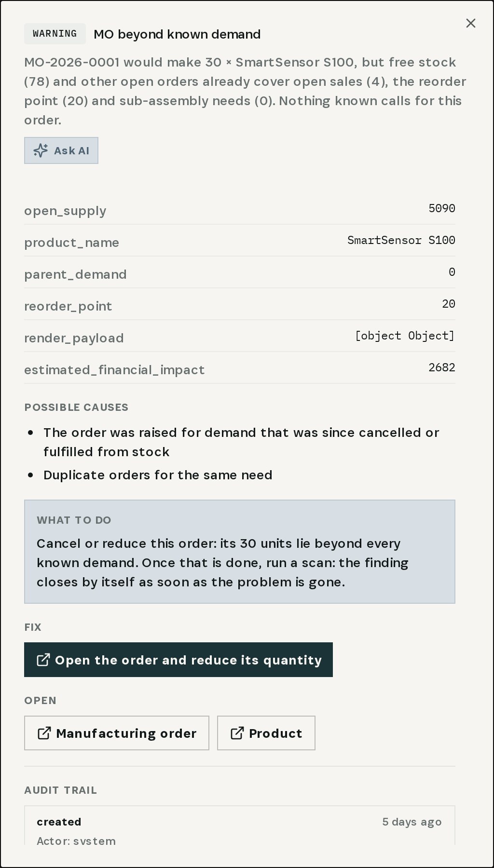
Task: Click the 'MO beyond known demand' title
Action: [x=177, y=34]
